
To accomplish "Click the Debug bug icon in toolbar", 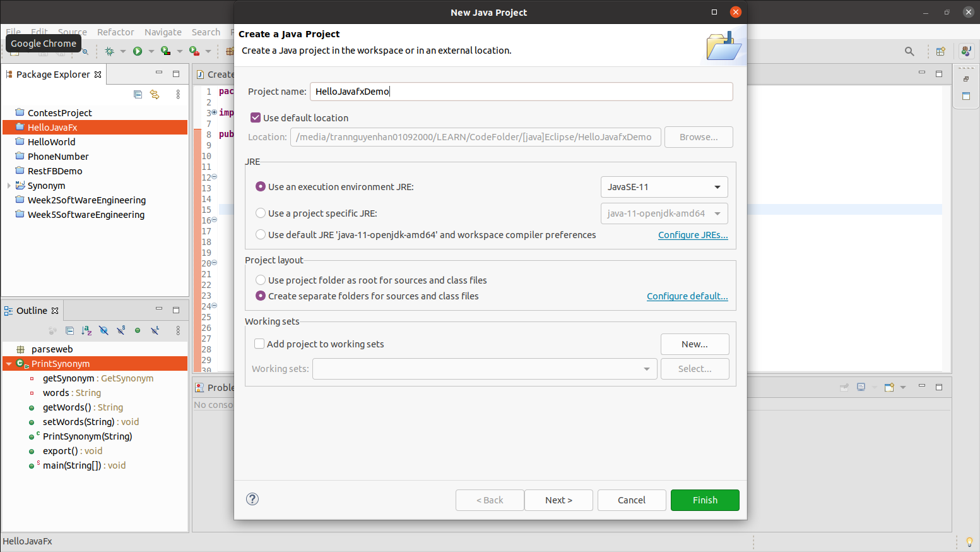I will [x=109, y=51].
